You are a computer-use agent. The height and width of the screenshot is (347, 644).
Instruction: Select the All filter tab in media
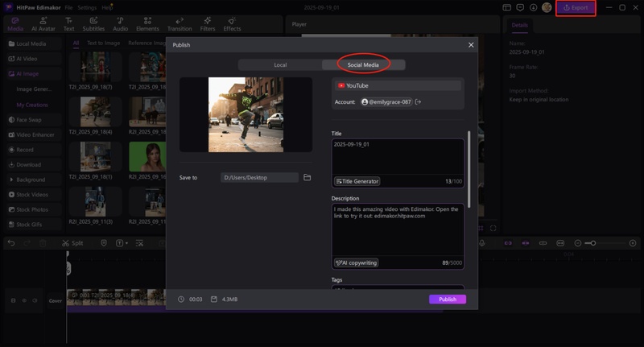(x=76, y=43)
